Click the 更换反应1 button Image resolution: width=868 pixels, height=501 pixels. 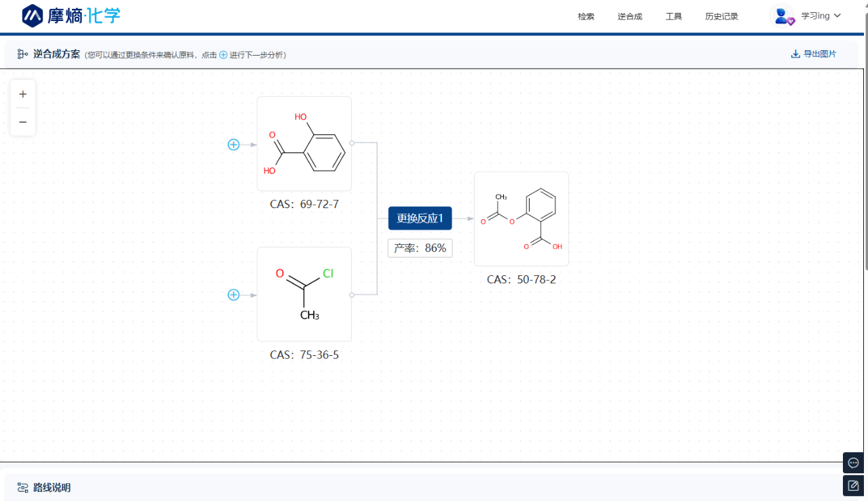[x=420, y=218]
